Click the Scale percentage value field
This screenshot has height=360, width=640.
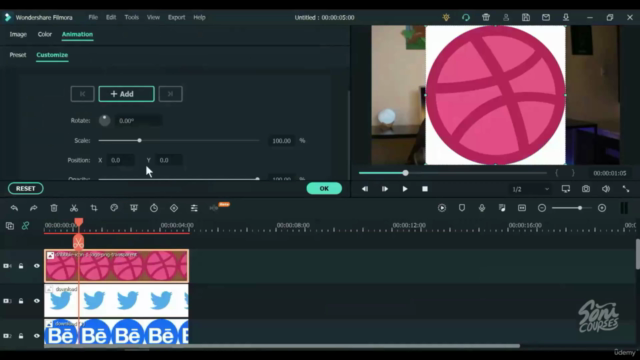click(x=282, y=141)
